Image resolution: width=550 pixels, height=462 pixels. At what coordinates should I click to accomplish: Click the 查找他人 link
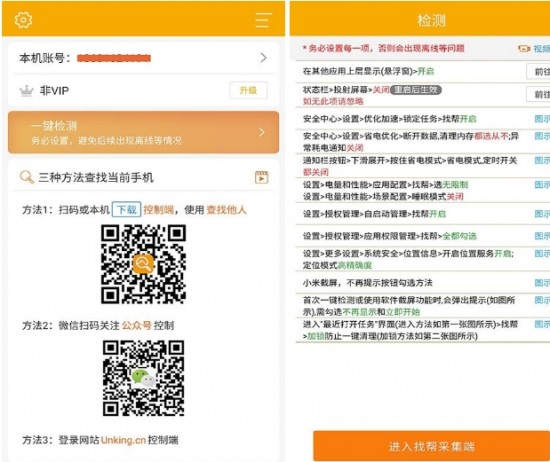[226, 210]
